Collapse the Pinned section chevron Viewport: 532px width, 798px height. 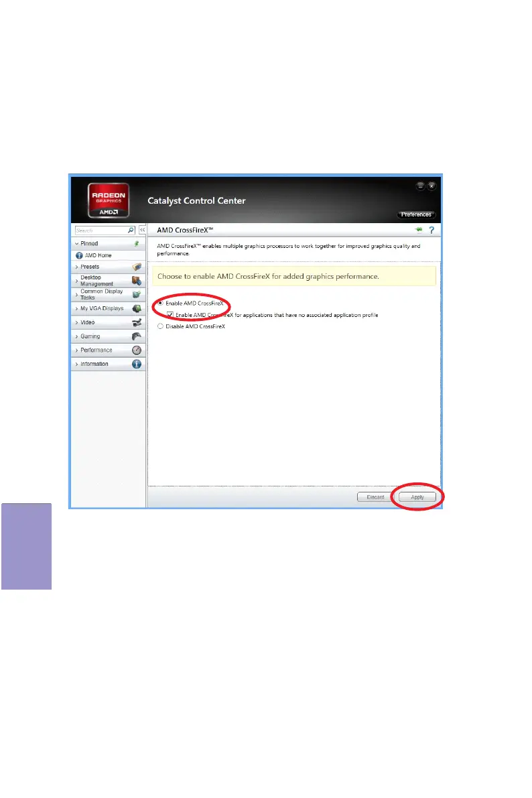tap(77, 244)
